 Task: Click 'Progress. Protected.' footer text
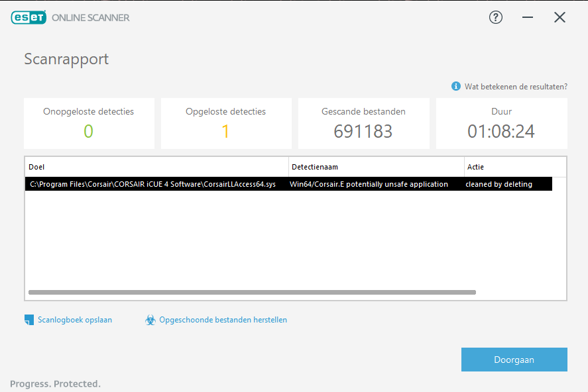(55, 384)
